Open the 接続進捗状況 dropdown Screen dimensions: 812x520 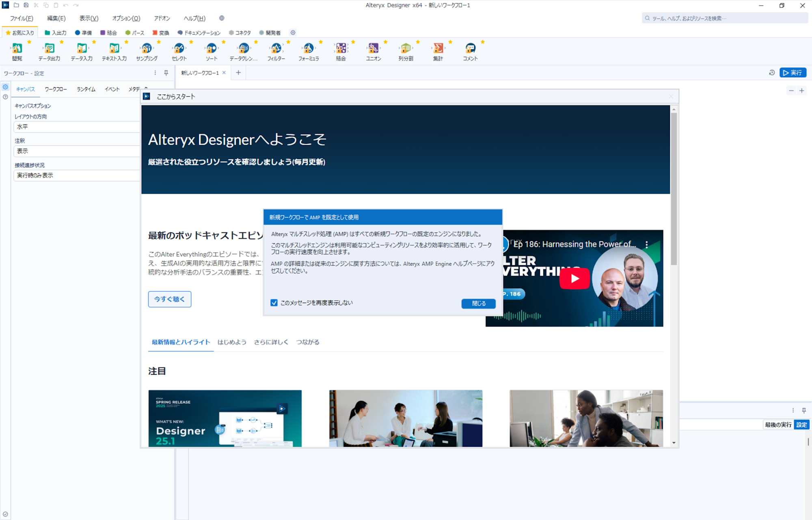point(77,175)
